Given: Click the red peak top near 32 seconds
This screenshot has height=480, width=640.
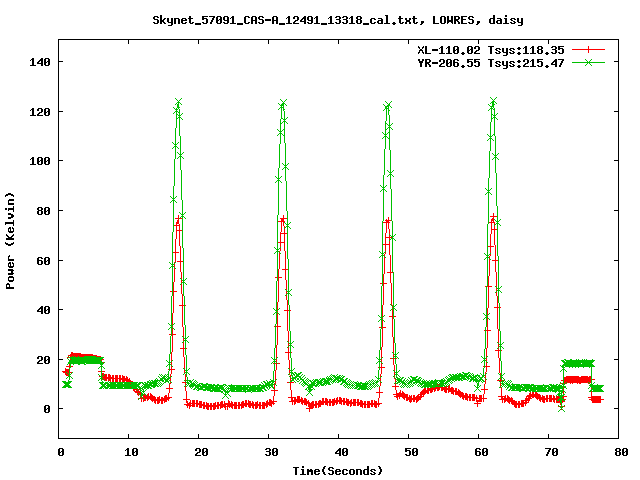Looking at the screenshot, I should coord(283,219).
